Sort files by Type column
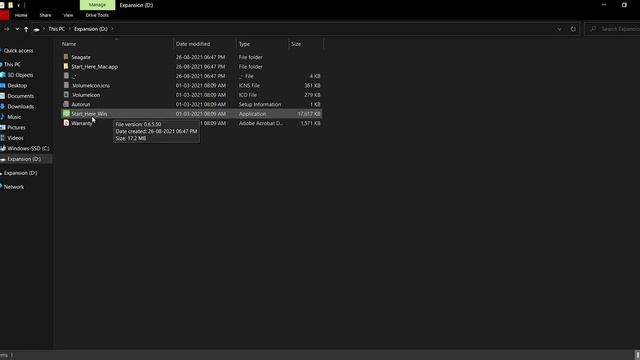The width and height of the screenshot is (640, 360). coord(244,44)
